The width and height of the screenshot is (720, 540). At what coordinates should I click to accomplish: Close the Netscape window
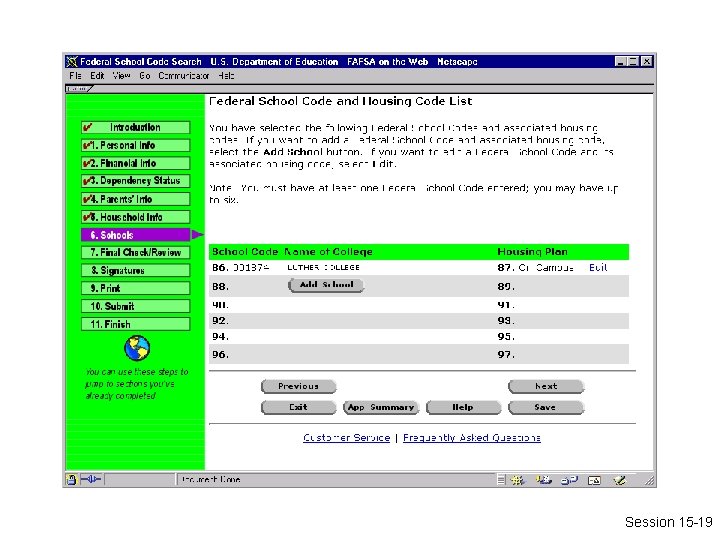click(x=647, y=62)
